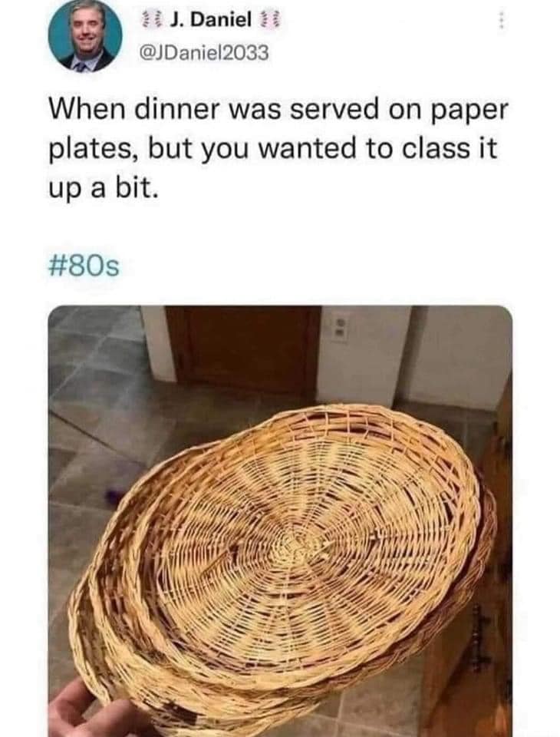Viewport: 560px width, 737px height.
Task: Click the hand holding the wicker plates
Action: 89,711
